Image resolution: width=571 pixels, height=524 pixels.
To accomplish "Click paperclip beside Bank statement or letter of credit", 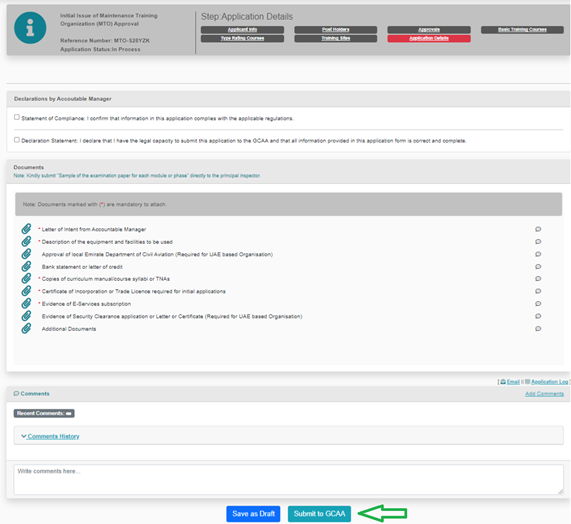I will [x=26, y=267].
